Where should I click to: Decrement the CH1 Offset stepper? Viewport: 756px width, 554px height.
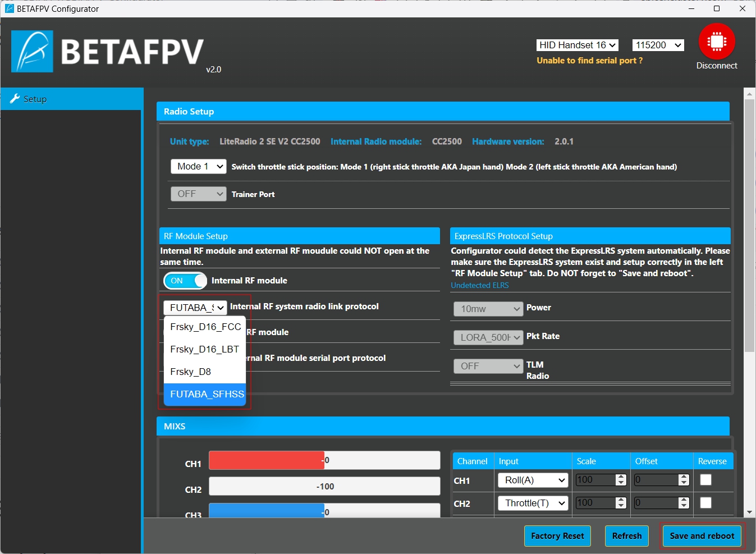click(x=684, y=483)
